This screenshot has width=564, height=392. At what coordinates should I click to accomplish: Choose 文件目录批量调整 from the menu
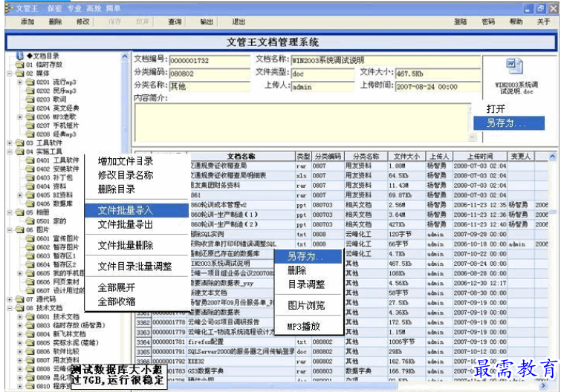(134, 267)
